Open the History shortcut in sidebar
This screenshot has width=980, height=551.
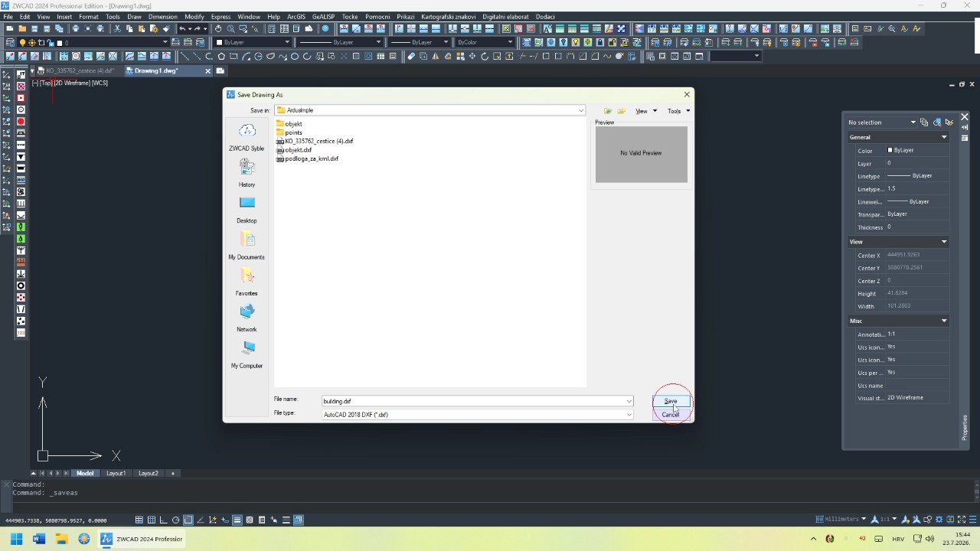247,173
